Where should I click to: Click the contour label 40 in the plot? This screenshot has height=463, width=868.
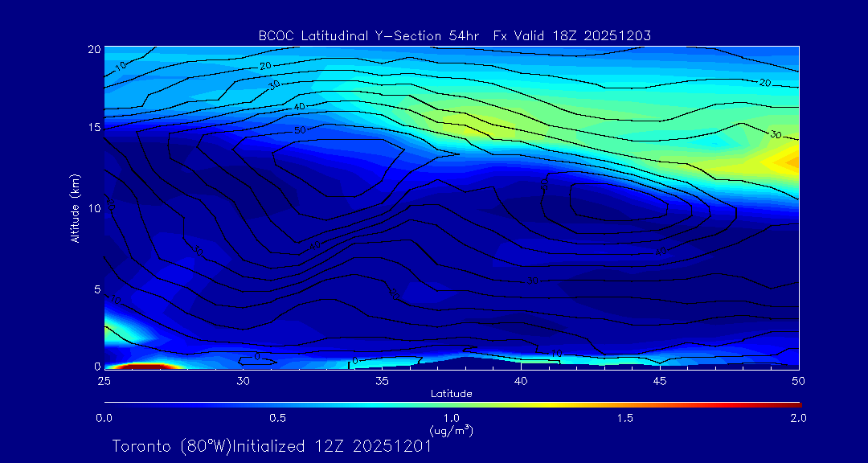(299, 107)
